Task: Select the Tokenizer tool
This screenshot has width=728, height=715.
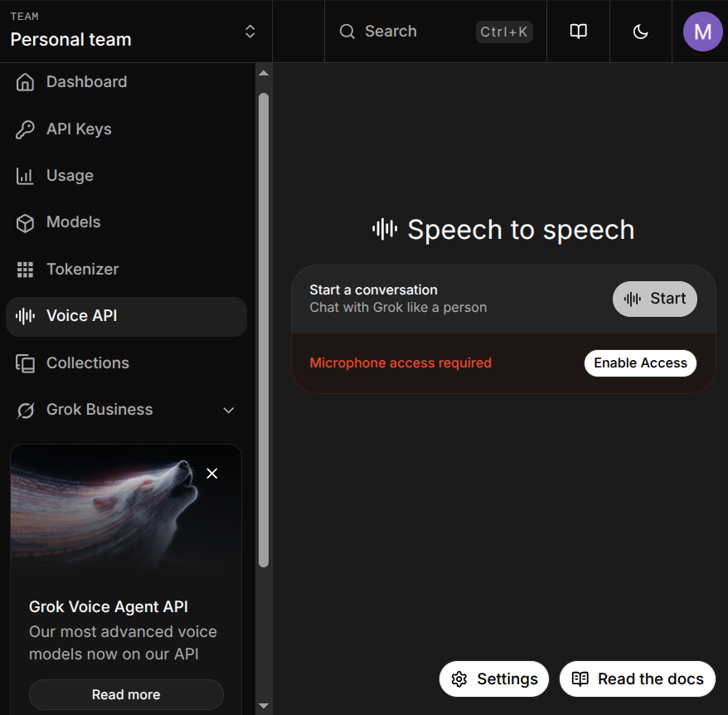Action: click(82, 269)
